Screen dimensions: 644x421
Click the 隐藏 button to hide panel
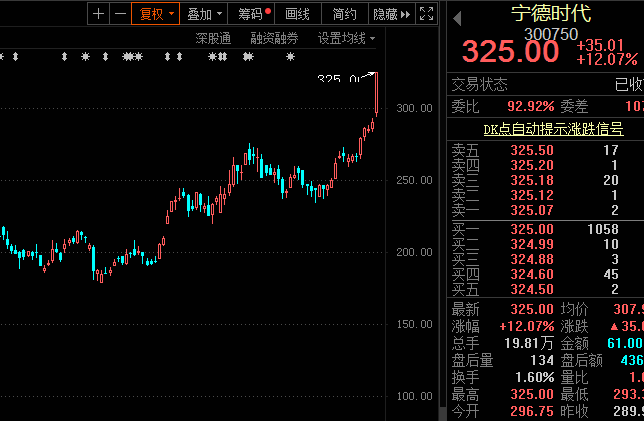[386, 14]
